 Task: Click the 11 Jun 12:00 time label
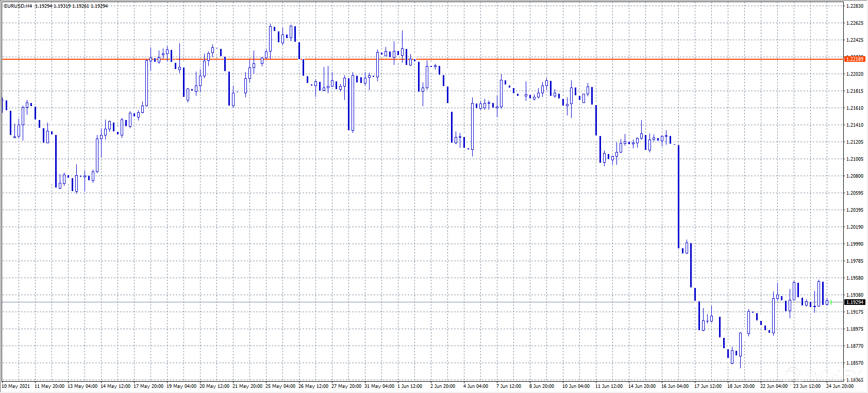tap(609, 386)
